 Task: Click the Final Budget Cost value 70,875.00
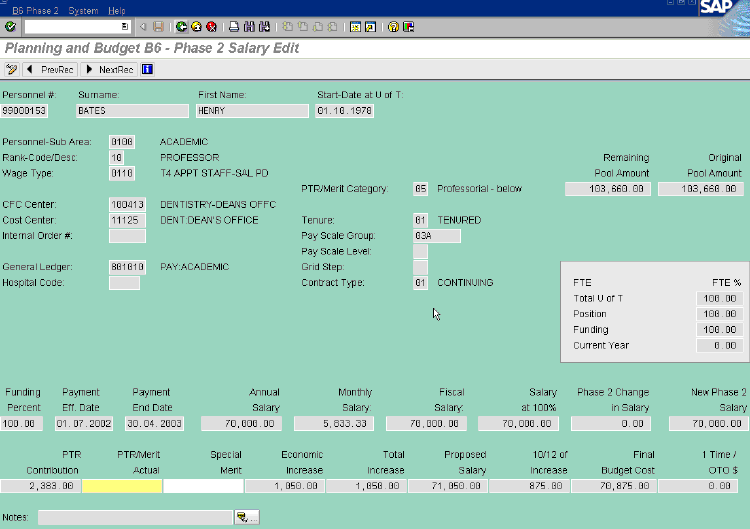point(614,486)
